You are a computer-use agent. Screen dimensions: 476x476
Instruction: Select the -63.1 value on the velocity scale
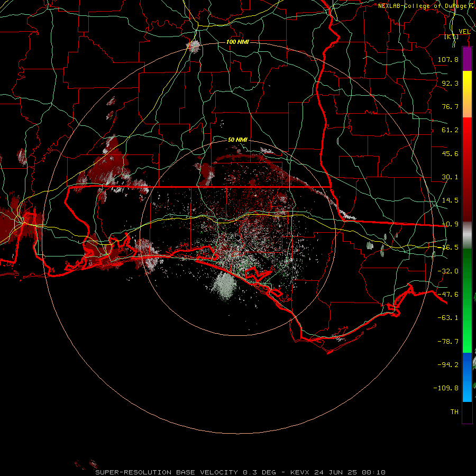448,318
